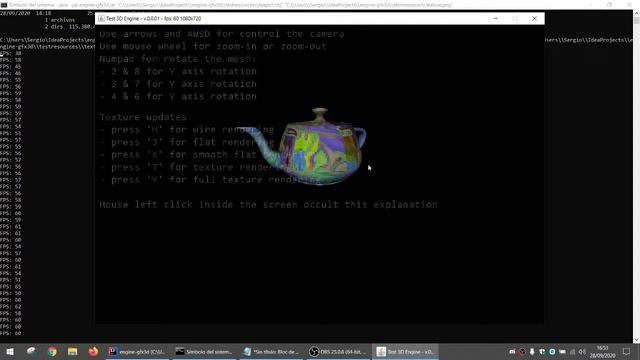
Task: Click 'Use arrows and AWSD for control the camera' line
Action: pos(222,34)
